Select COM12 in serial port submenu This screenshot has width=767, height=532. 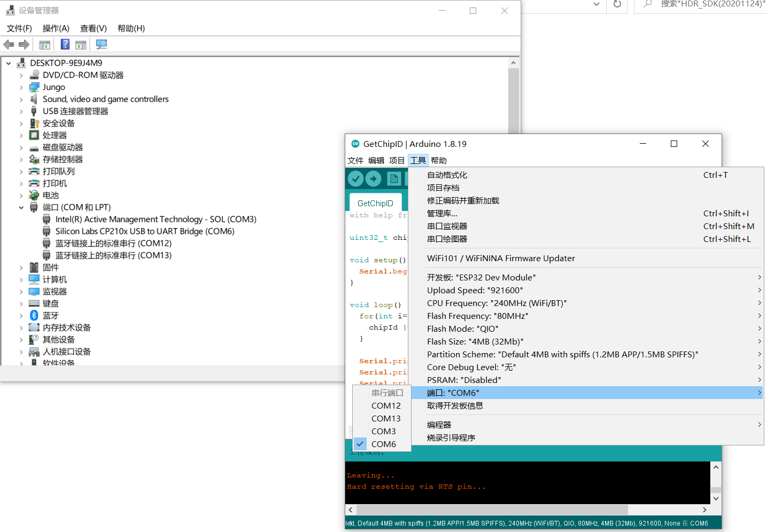click(382, 405)
